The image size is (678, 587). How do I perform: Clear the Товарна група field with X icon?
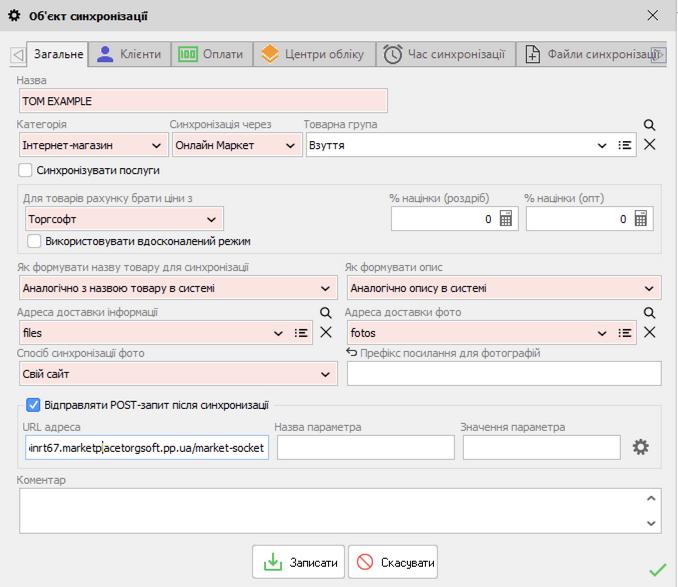[x=649, y=145]
